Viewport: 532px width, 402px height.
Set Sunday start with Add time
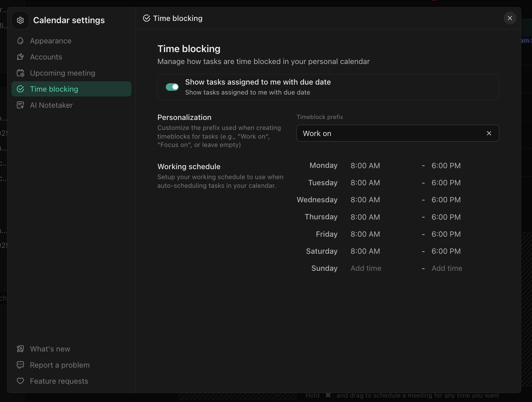[366, 268]
